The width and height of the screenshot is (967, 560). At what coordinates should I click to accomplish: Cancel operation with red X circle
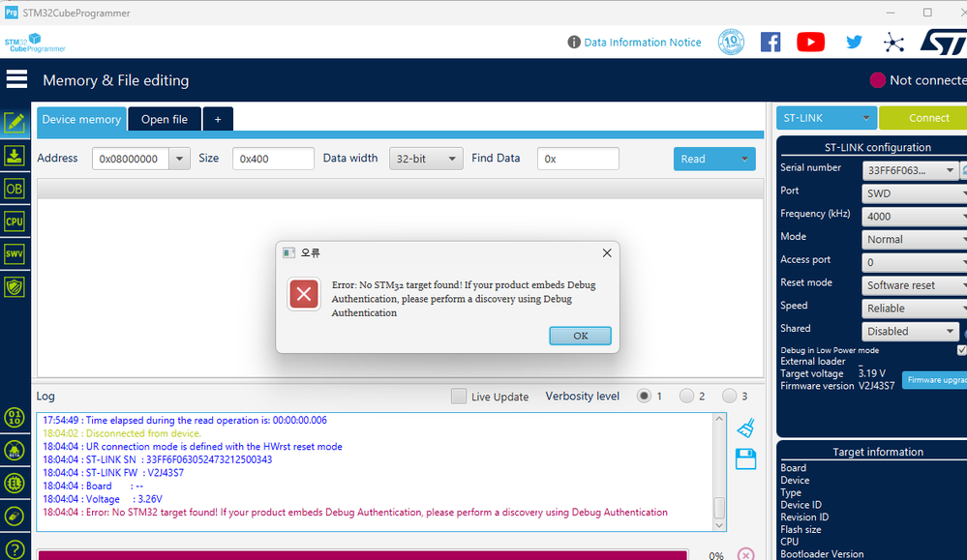point(745,554)
